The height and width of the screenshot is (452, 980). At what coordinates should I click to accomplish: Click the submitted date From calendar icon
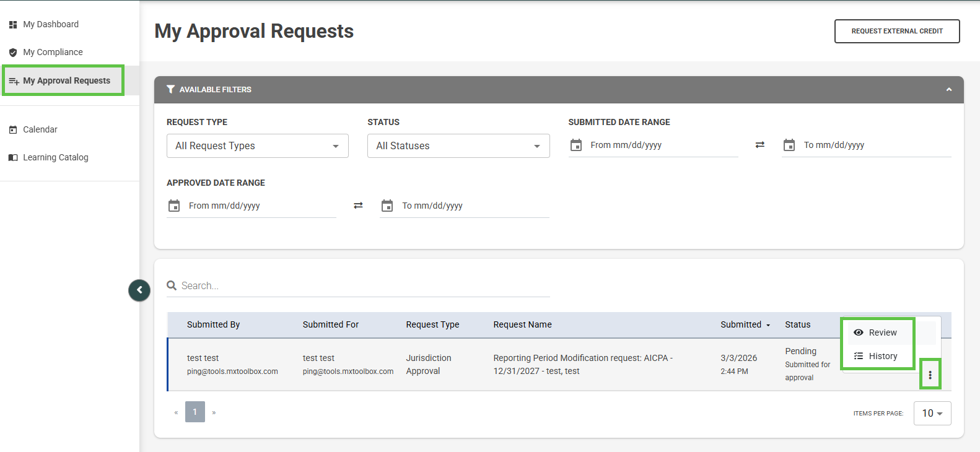(576, 145)
